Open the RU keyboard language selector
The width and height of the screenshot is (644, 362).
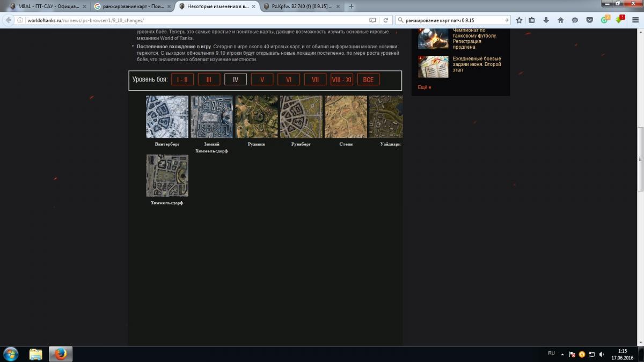click(551, 353)
